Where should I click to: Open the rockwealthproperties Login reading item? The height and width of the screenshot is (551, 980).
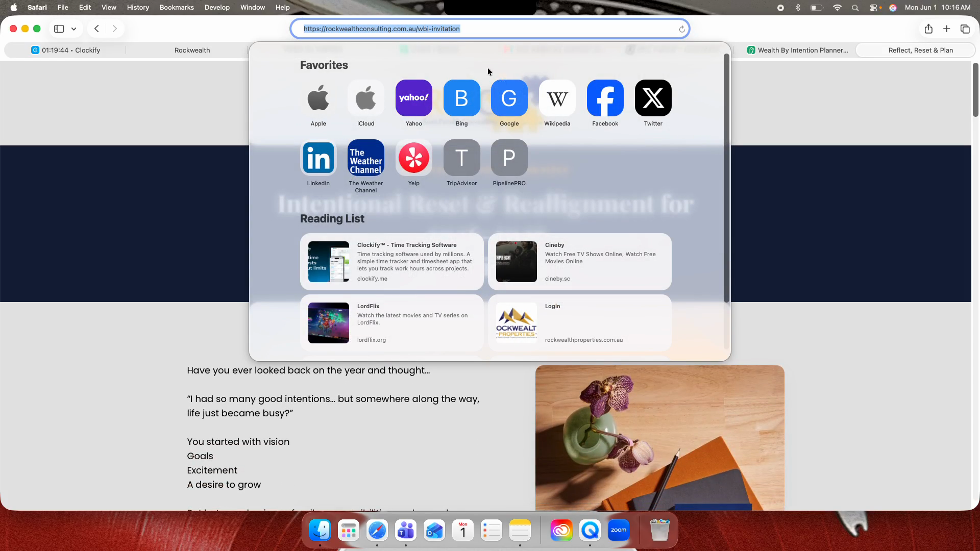(580, 323)
